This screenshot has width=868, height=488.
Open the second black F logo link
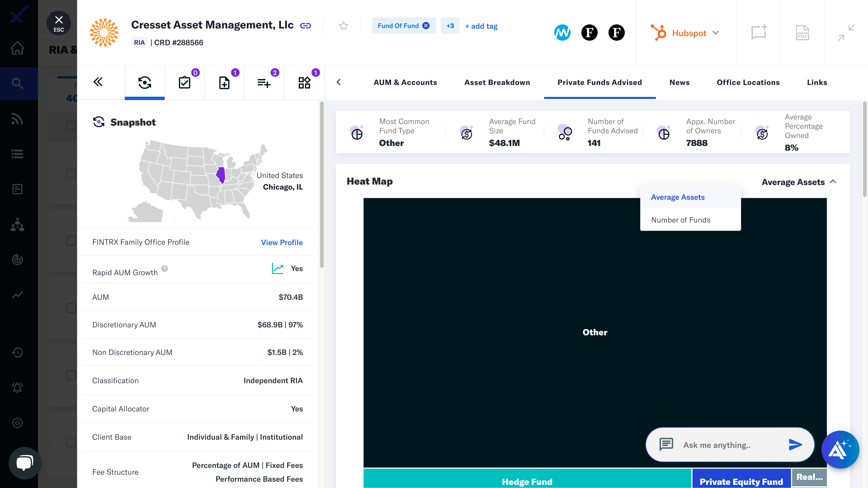tap(616, 33)
